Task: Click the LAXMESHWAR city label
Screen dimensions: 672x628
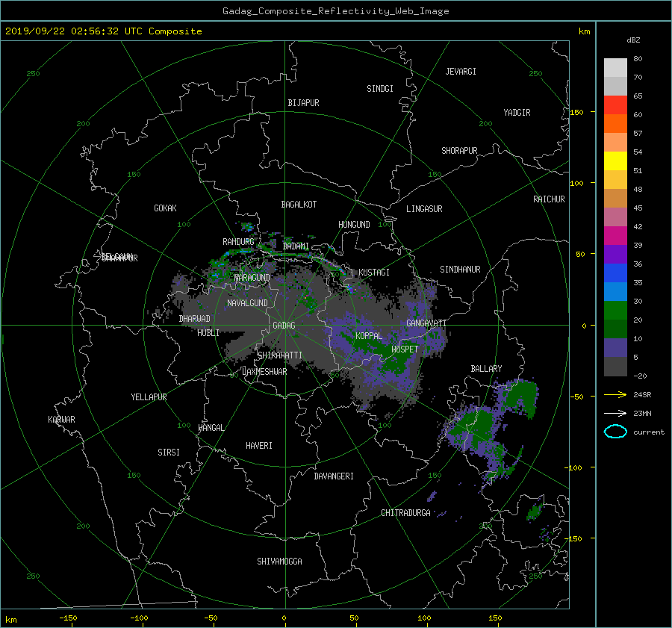Action: [264, 372]
